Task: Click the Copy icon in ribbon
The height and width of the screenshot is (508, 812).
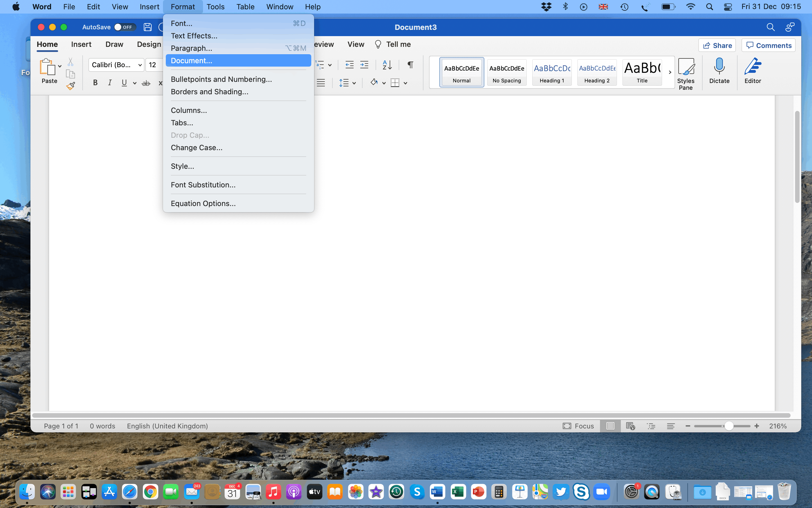Action: (x=70, y=74)
